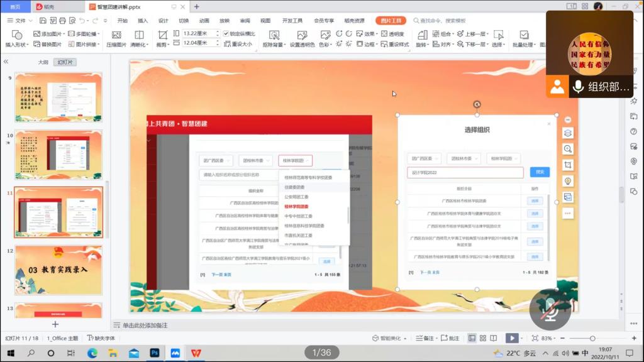The image size is (644, 362).
Task: Open Photoshop from the taskbar
Action: [154, 353]
